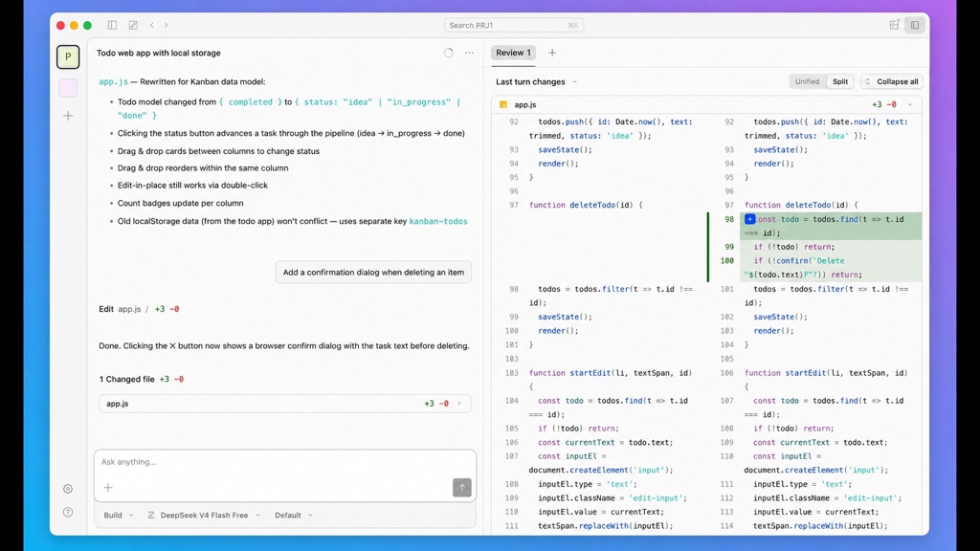Open the Build agent dropdown

coord(118,516)
